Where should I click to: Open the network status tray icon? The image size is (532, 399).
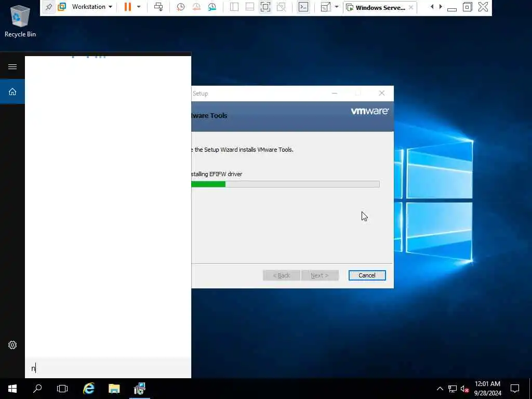click(x=453, y=389)
